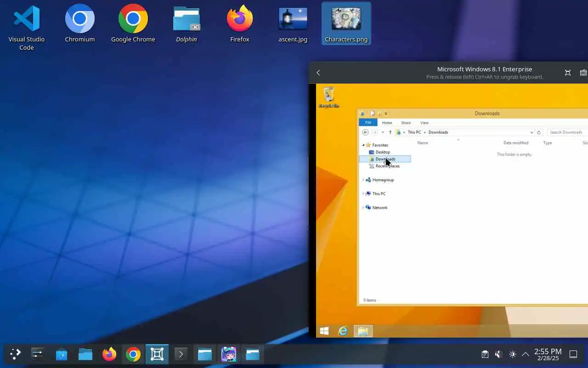Select Downloads under Favorites
The width and height of the screenshot is (588, 368).
(x=385, y=159)
